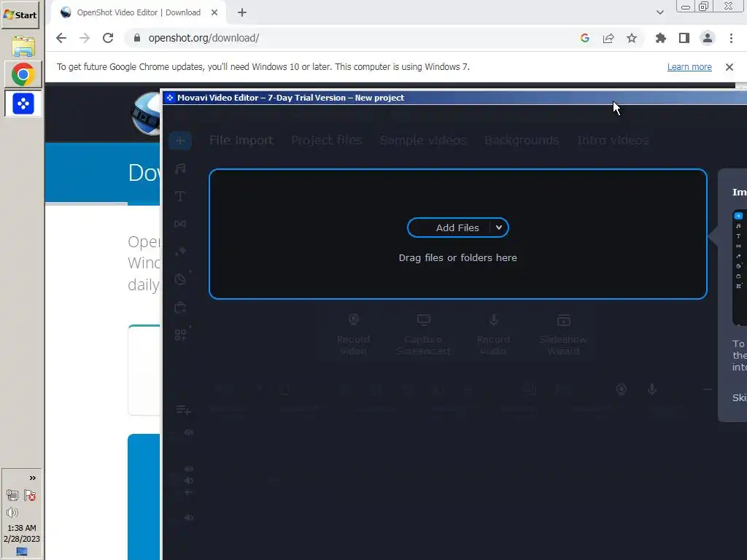The image size is (747, 560).
Task: Open the Import section plus icon in Movavi sidebar
Action: [x=180, y=141]
